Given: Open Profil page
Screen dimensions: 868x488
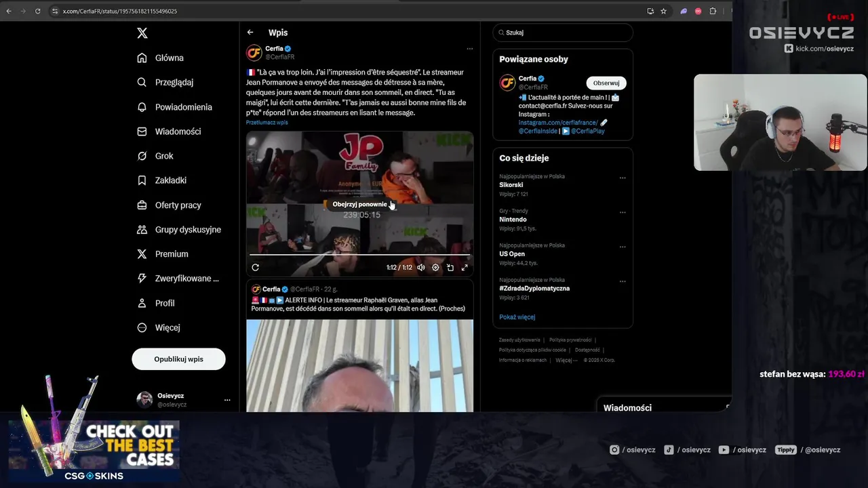Looking at the screenshot, I should point(155,303).
